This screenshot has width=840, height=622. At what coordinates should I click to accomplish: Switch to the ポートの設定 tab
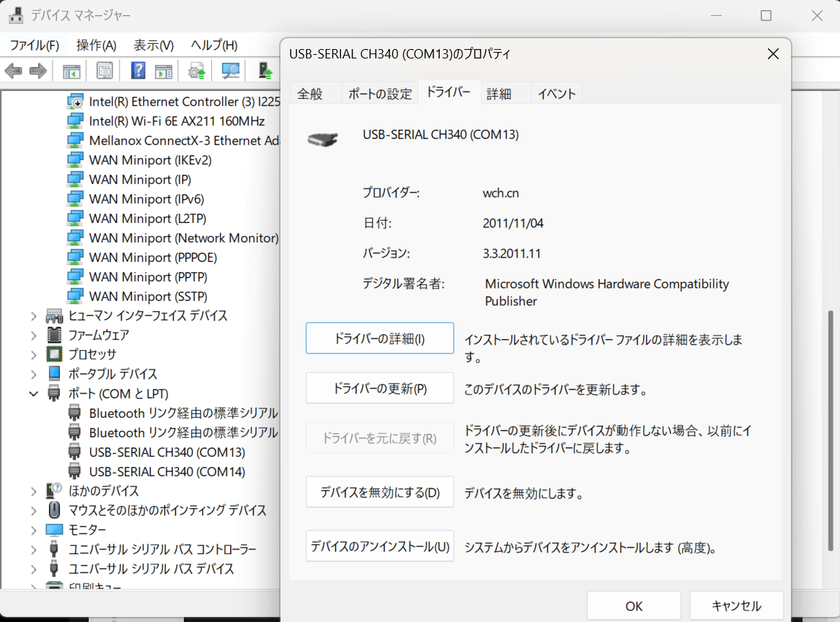pos(380,94)
